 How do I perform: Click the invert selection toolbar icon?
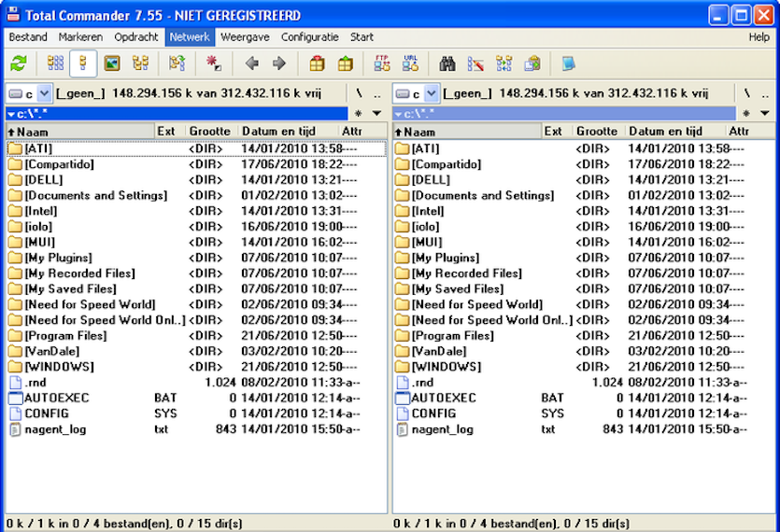tap(177, 63)
